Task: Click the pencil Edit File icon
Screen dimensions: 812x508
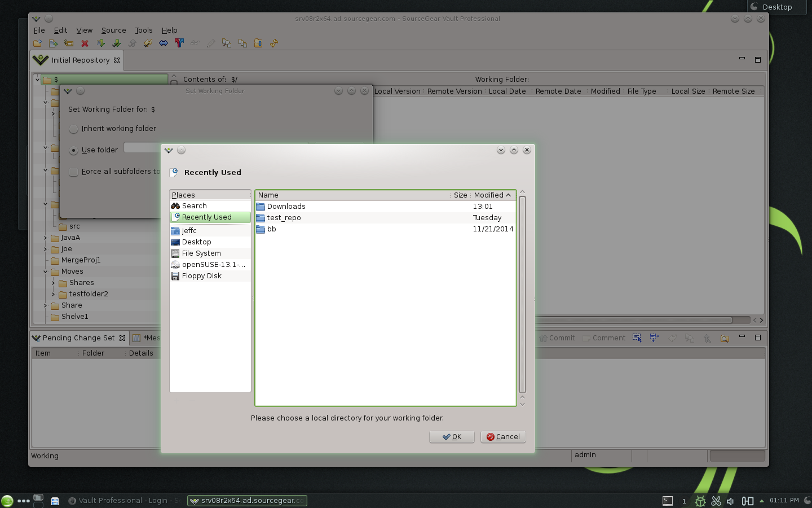Action: [211, 43]
